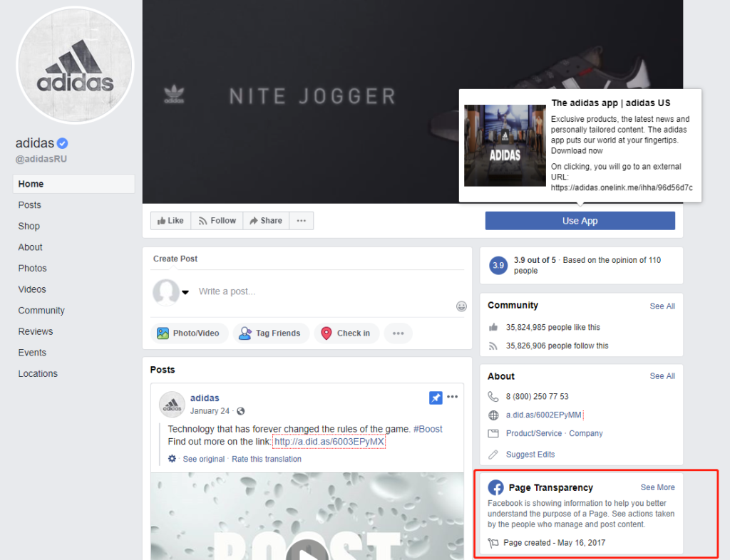Open the Home tab in sidebar
This screenshot has width=730, height=560.
74,184
